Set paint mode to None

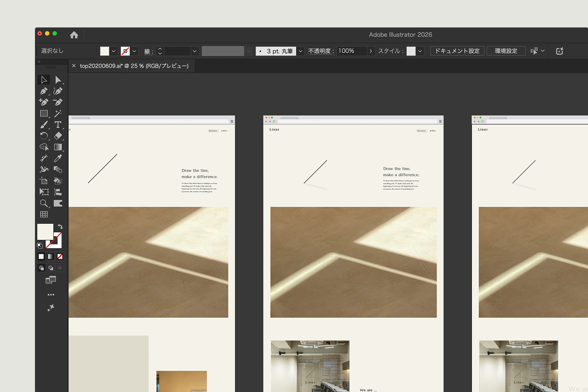coord(60,256)
